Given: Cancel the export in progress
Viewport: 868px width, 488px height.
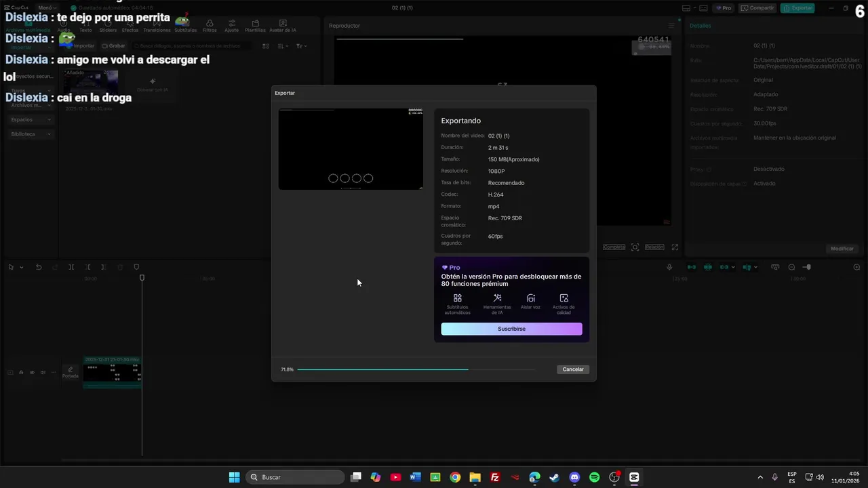Looking at the screenshot, I should (x=573, y=369).
